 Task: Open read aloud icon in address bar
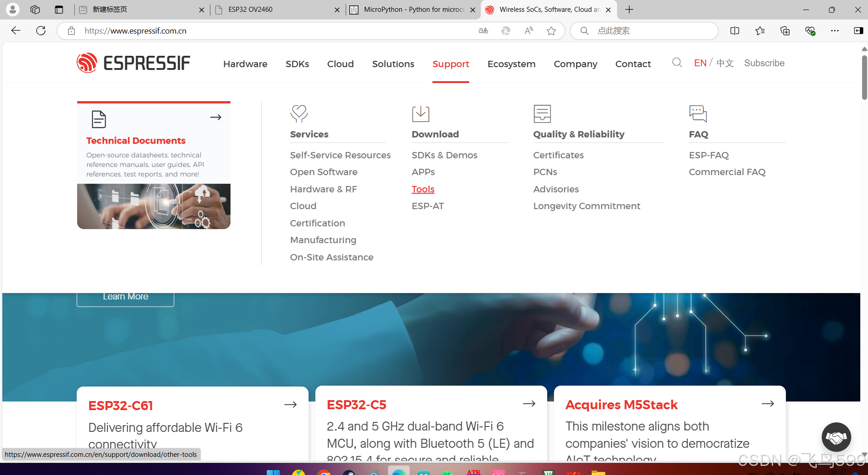tap(529, 31)
